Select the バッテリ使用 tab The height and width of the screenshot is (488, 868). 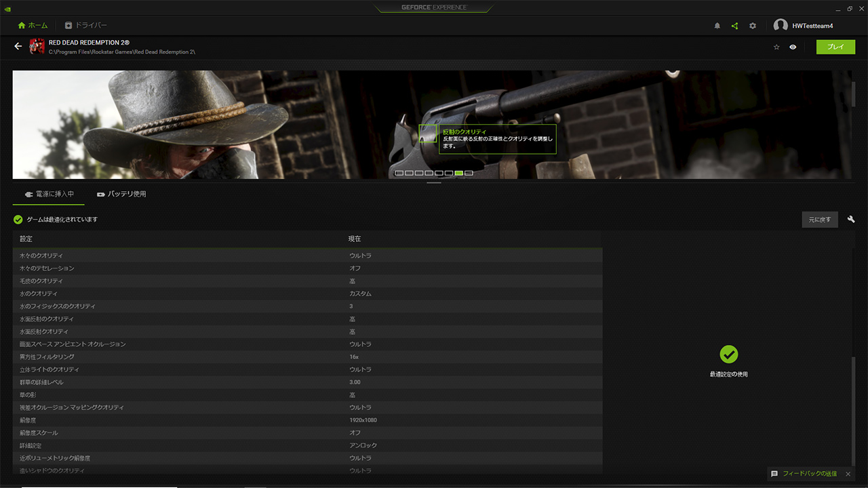tap(121, 194)
